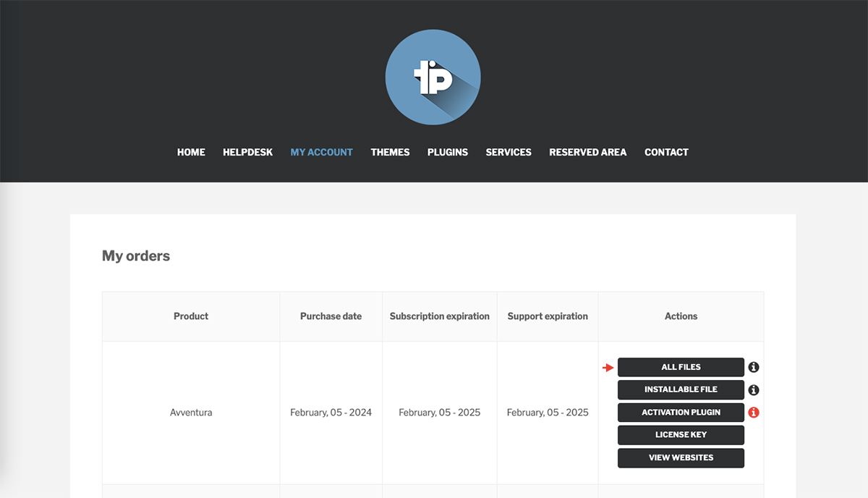Visit the Reserved Area link
868x498 pixels.
point(587,152)
